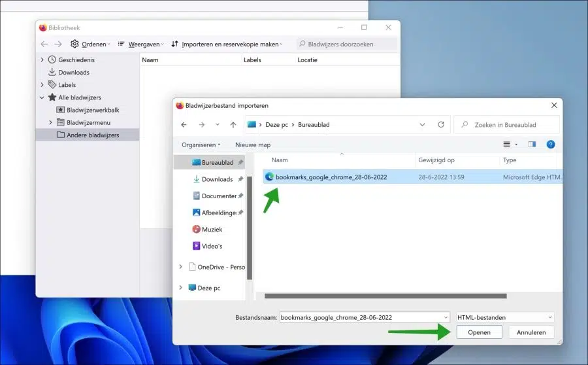Select Alle bladwijzers in the sidebar
The width and height of the screenshot is (588, 365).
click(80, 97)
